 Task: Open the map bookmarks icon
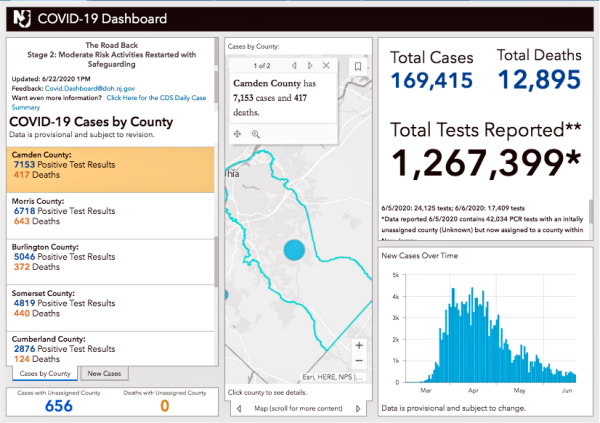click(357, 66)
